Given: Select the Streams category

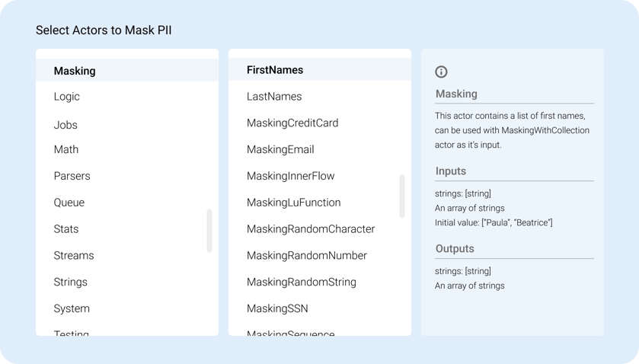Looking at the screenshot, I should click(x=74, y=256).
